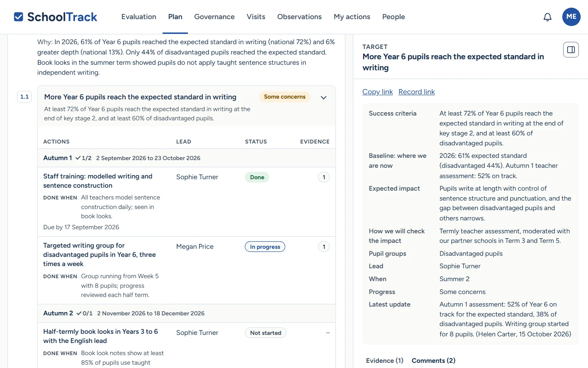Show the Evidence (1) tab
588x368 pixels.
(385, 361)
